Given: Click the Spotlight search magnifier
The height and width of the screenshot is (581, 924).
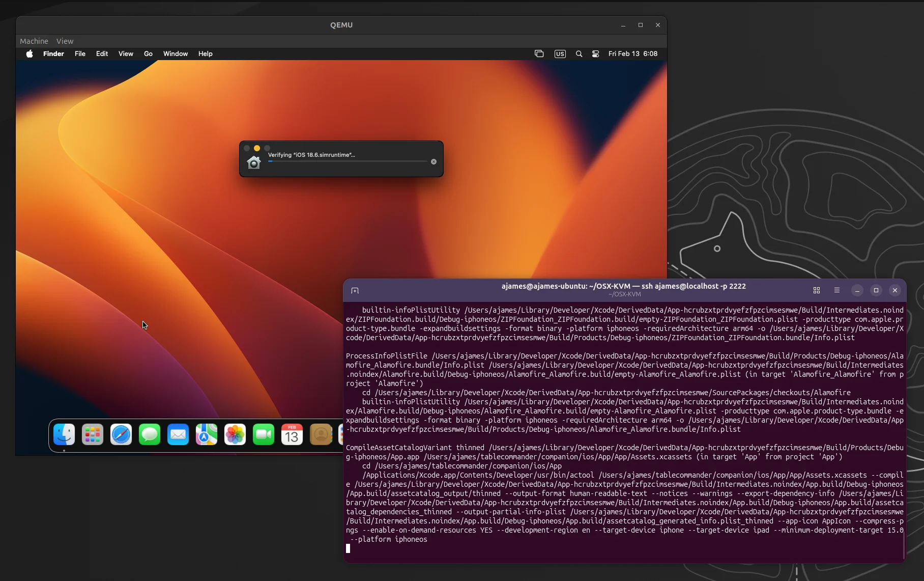Looking at the screenshot, I should (579, 53).
